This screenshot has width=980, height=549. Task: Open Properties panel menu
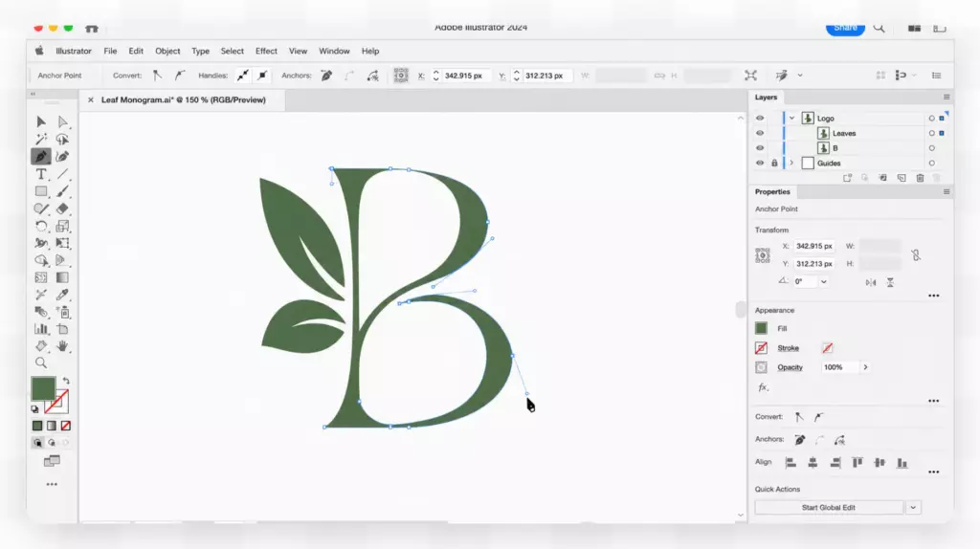pyautogui.click(x=947, y=191)
